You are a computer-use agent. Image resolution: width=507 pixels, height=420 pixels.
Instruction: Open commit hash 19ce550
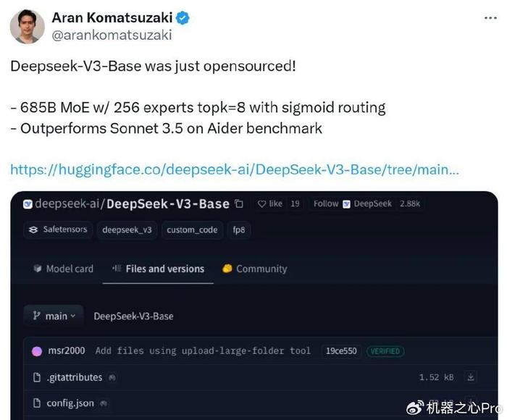point(341,351)
